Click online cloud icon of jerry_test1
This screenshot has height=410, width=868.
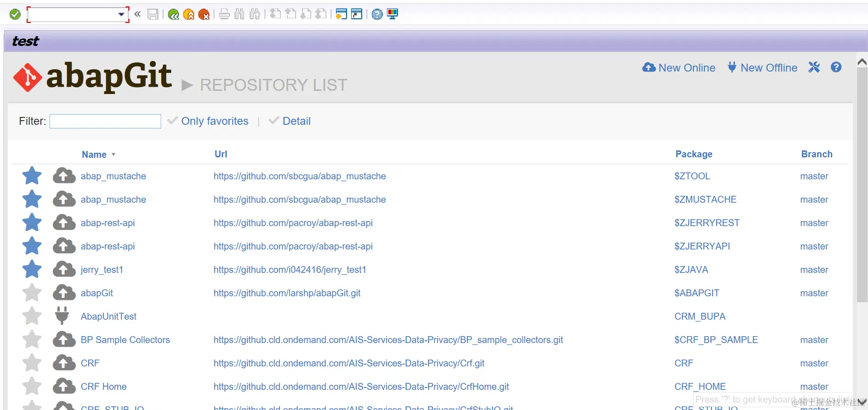[64, 269]
